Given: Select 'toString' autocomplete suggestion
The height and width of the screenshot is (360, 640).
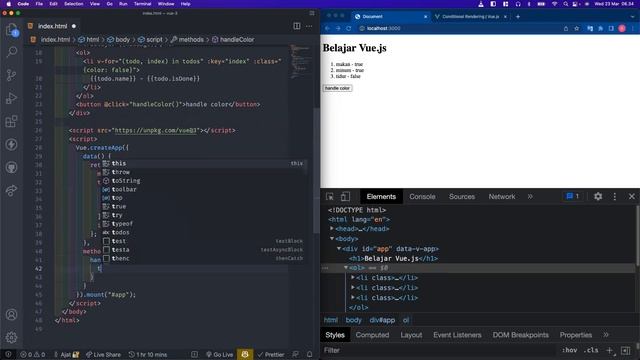Looking at the screenshot, I should click(x=203, y=180).
